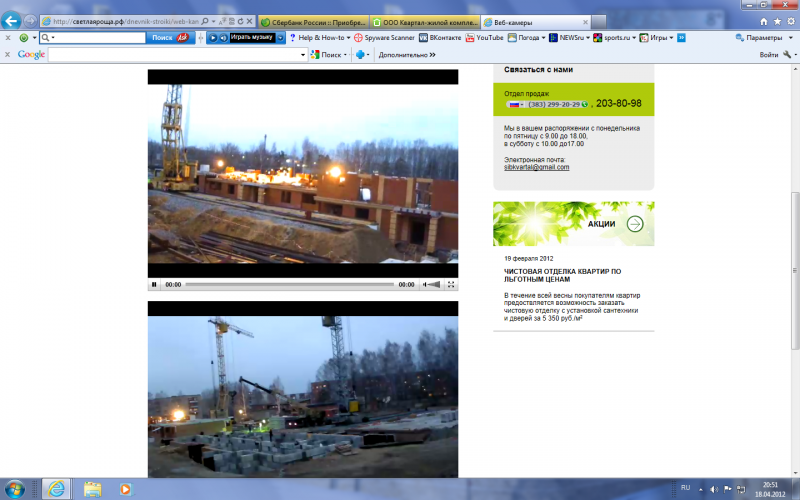Go back with browser back arrow
The image size is (800, 500).
click(x=13, y=20)
